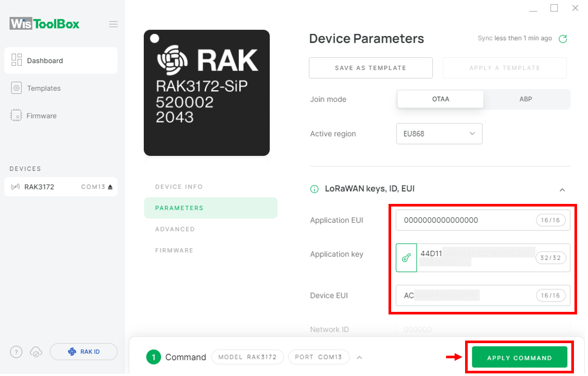
Task: Edit the Device EUI field
Action: click(x=483, y=296)
